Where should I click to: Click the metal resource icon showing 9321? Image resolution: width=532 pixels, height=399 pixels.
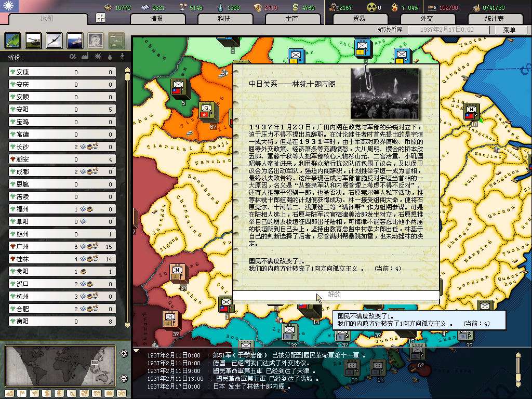click(145, 7)
